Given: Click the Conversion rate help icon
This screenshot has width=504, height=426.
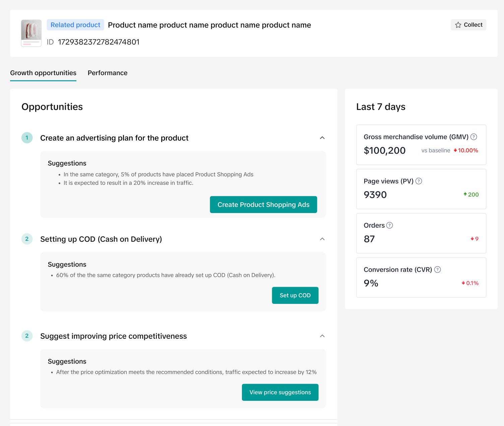Looking at the screenshot, I should [x=437, y=270].
